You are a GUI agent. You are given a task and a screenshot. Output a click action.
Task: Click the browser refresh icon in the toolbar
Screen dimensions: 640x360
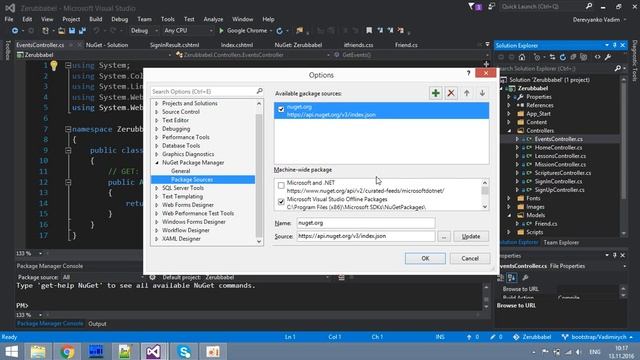[x=280, y=31]
